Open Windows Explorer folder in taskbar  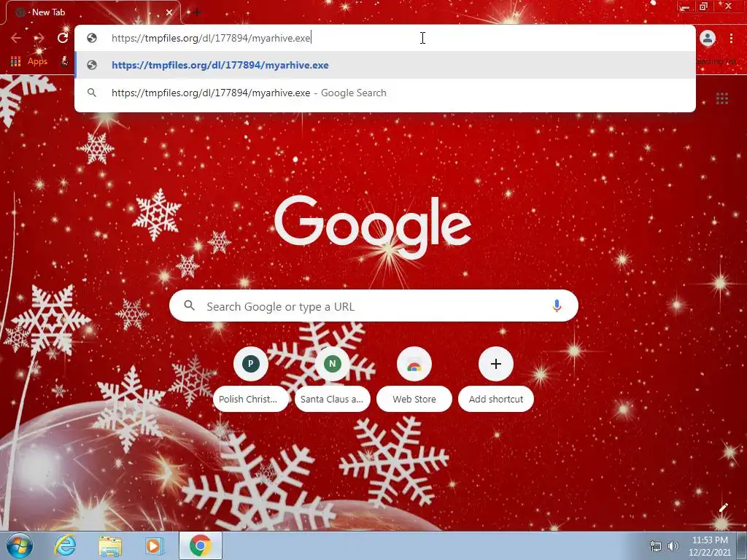point(110,545)
